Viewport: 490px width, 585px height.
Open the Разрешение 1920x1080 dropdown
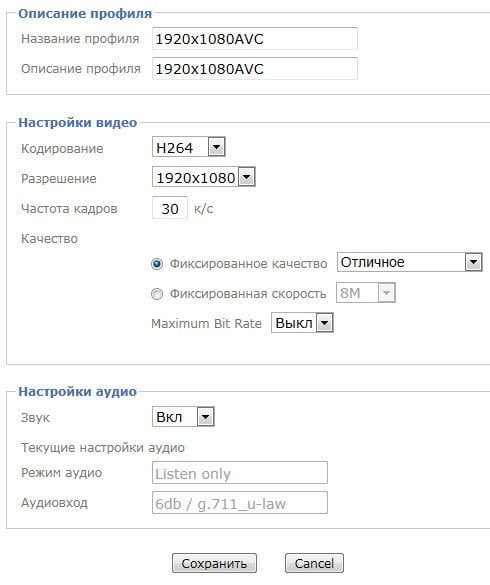[x=203, y=177]
